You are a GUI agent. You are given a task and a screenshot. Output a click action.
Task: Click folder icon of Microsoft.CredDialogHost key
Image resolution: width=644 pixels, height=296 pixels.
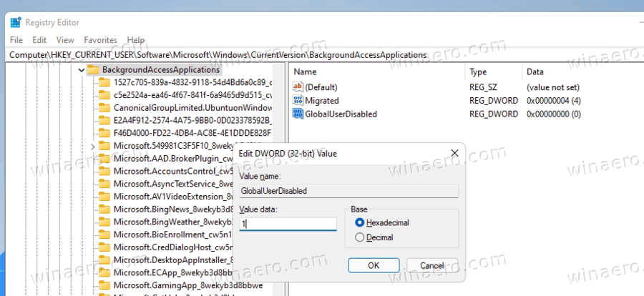coord(104,247)
